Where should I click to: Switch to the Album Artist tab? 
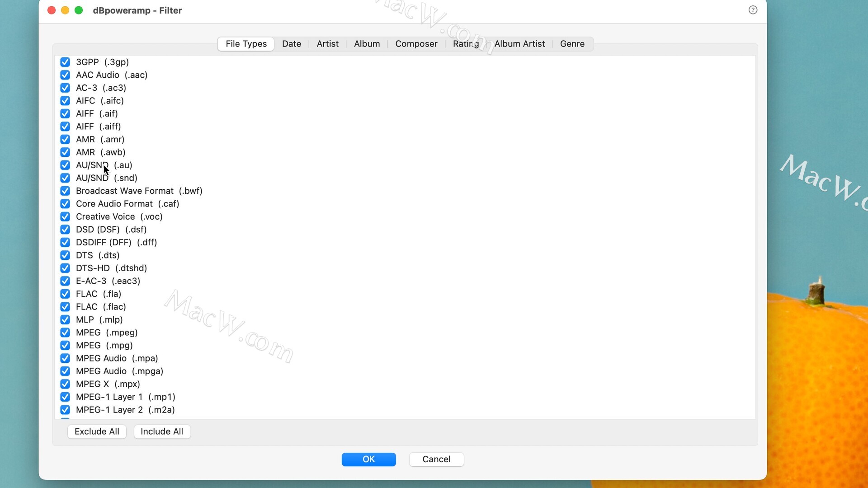519,44
